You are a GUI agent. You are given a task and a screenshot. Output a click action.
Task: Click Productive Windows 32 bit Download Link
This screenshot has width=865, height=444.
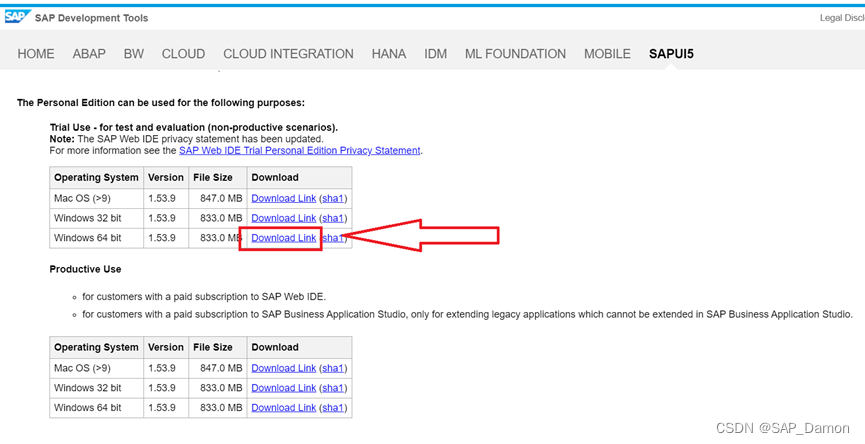(284, 388)
